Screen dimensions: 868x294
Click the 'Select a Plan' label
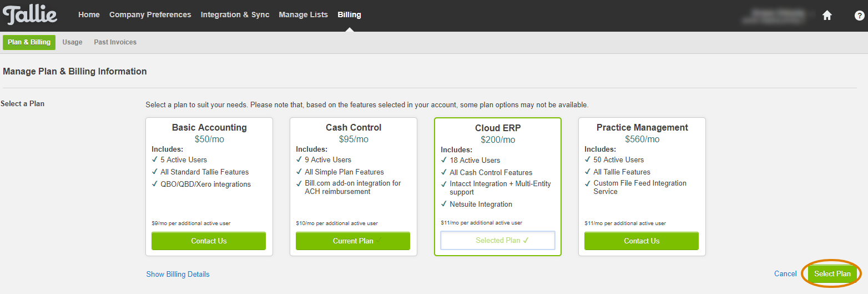point(23,104)
